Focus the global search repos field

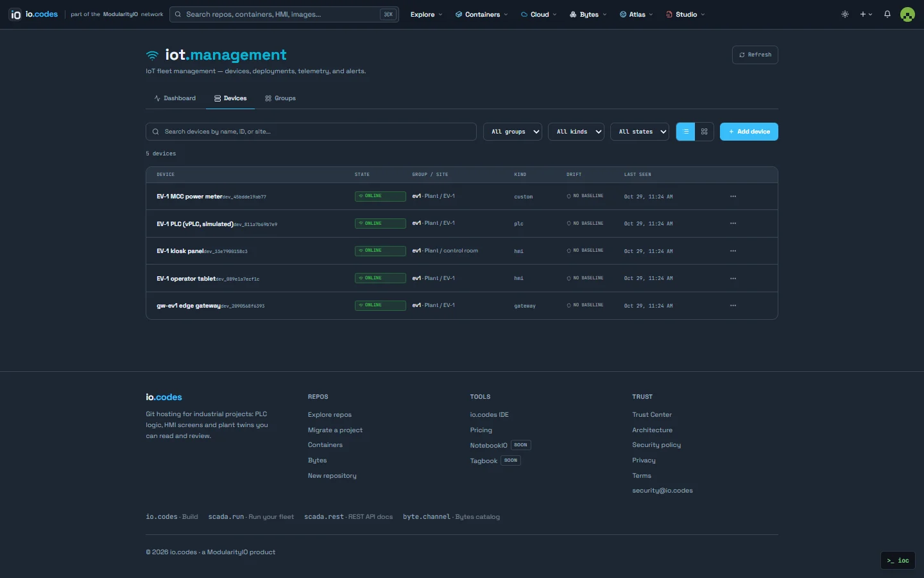click(x=284, y=14)
